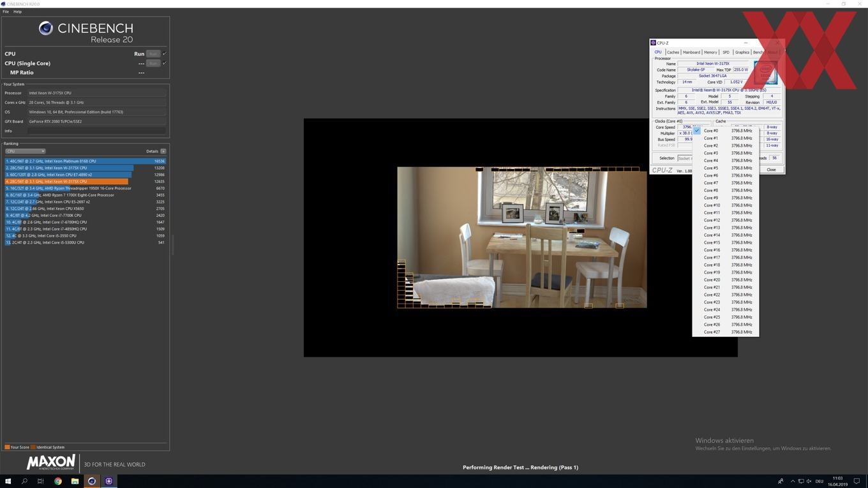Viewport: 868px width, 488px height.
Task: Toggle the CPU (Single Core) checkbox
Action: [165, 63]
